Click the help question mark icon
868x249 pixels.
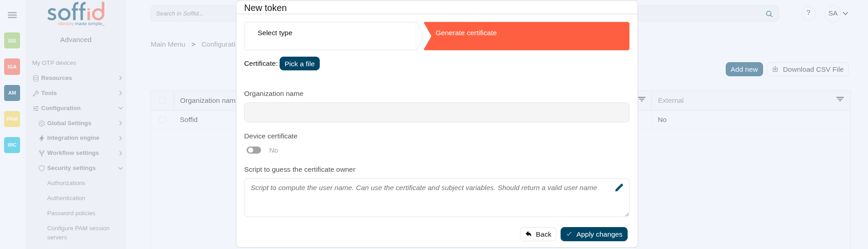pos(808,13)
